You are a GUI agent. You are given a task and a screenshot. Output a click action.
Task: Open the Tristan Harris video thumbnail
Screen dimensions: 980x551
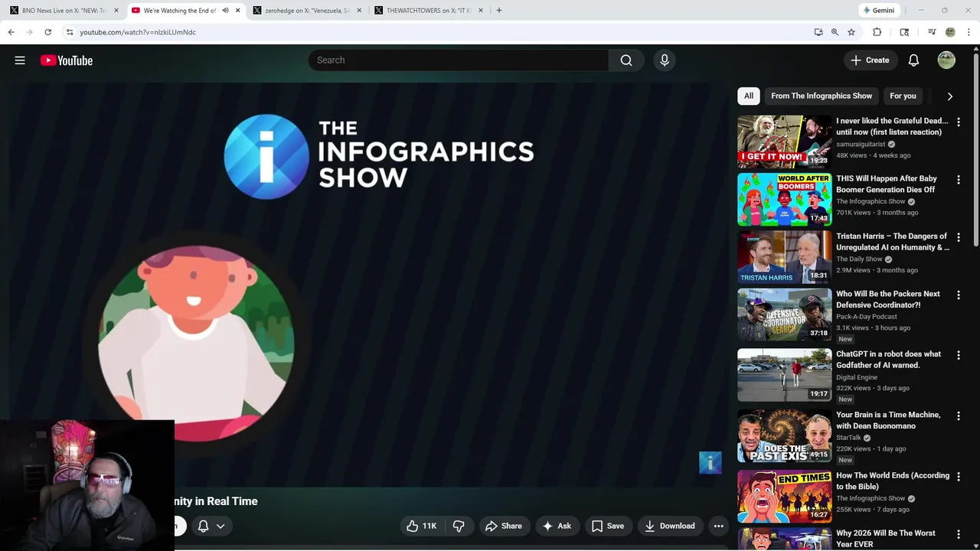click(784, 257)
